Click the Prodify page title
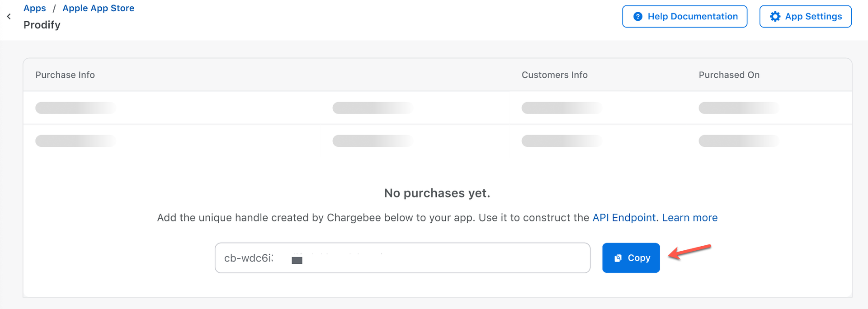868x309 pixels. (x=42, y=25)
